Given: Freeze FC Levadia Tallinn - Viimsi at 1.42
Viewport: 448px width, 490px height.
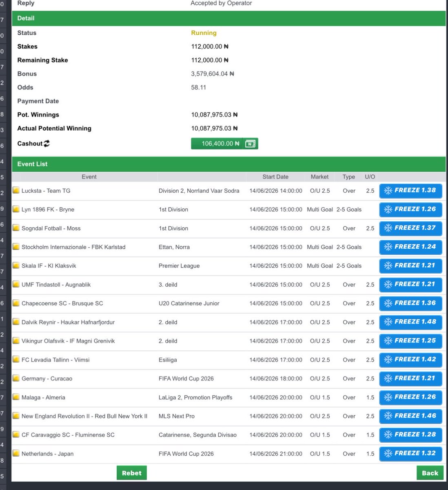Looking at the screenshot, I should click(x=410, y=360).
